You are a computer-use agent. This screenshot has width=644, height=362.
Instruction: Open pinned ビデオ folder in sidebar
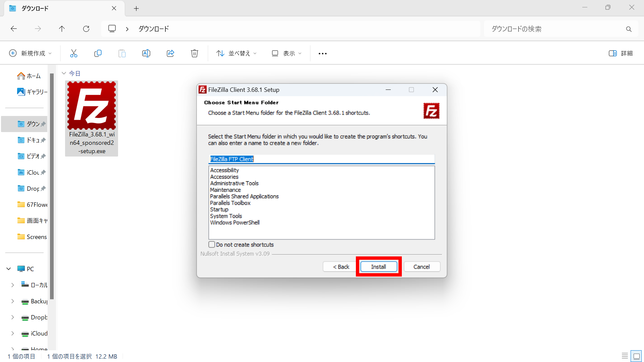coord(32,156)
